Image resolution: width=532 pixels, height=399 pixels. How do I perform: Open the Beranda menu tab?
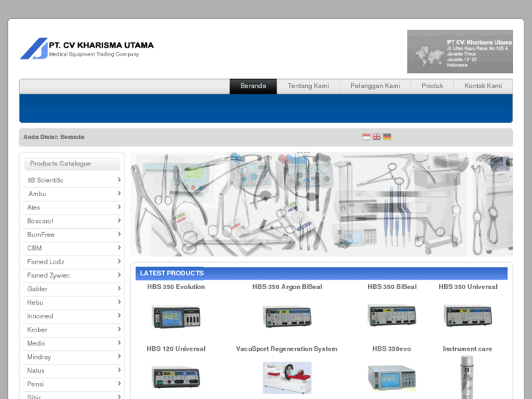[x=253, y=86]
